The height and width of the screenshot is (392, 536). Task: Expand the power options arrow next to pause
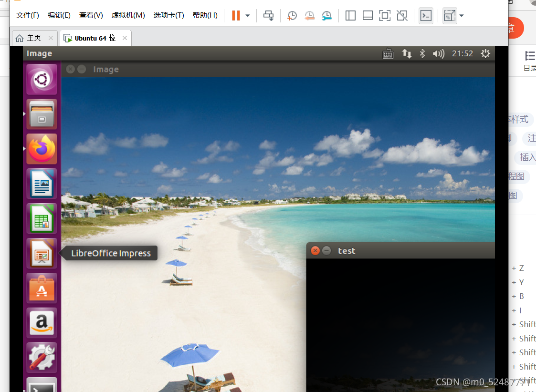click(248, 16)
